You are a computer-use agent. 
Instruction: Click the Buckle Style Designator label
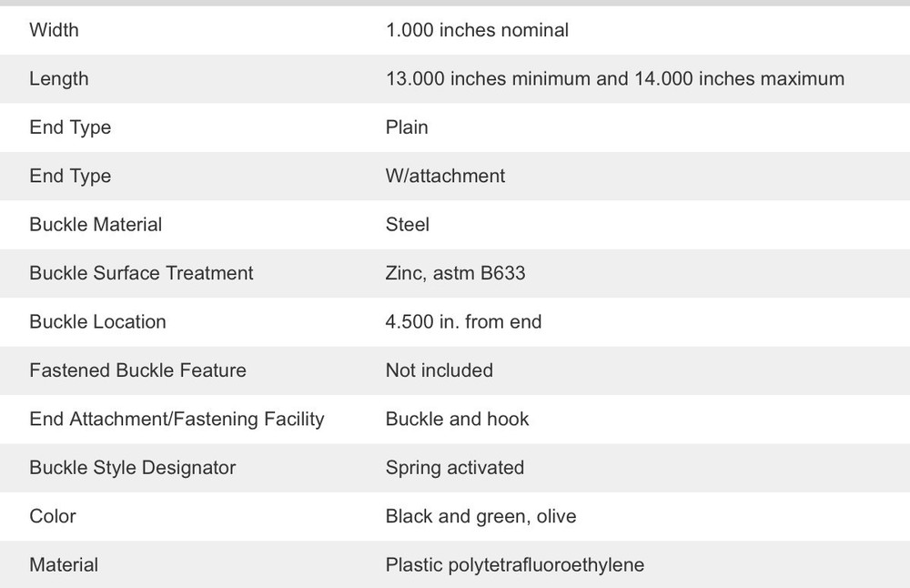tap(132, 468)
